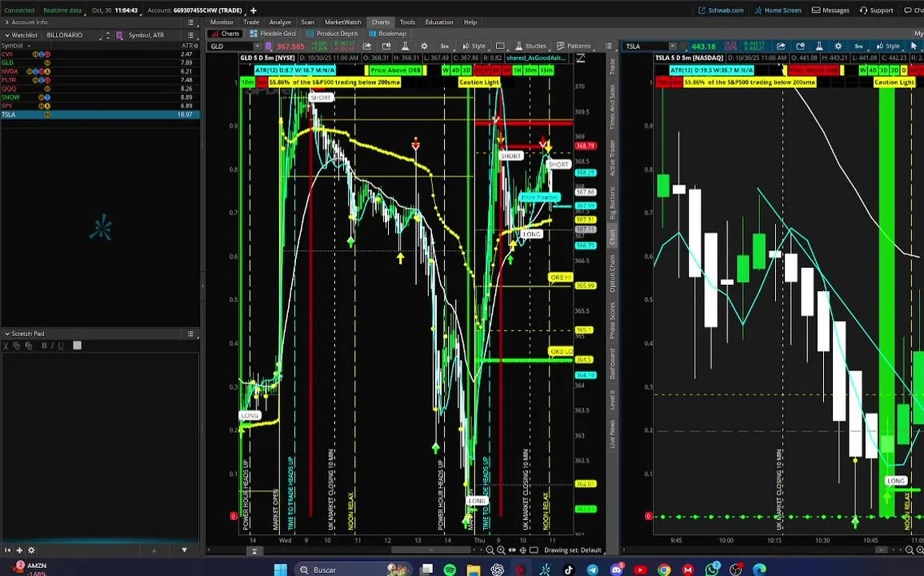Open TSLA chart settings gear icon
The image size is (924, 576).
click(838, 46)
